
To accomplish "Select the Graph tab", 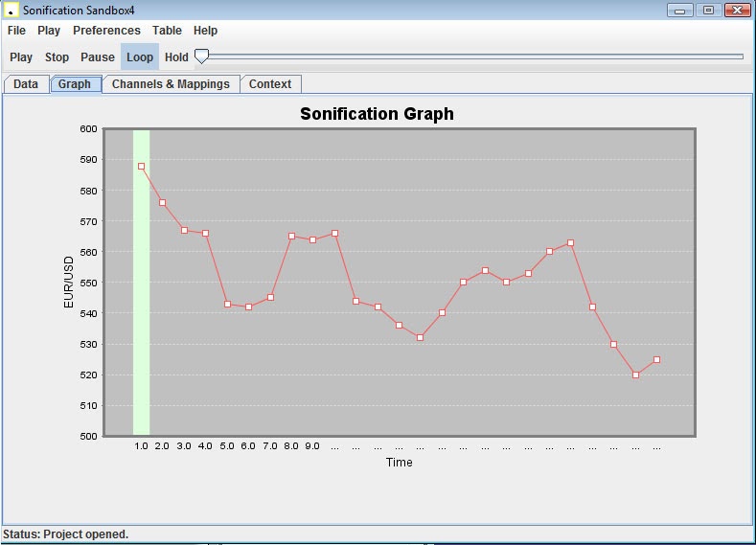I will pyautogui.click(x=75, y=84).
